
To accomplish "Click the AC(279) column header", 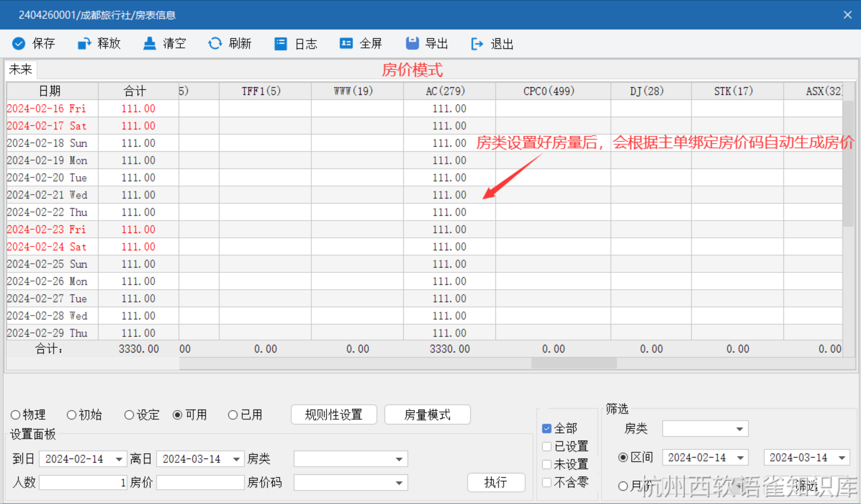I will [x=449, y=91].
